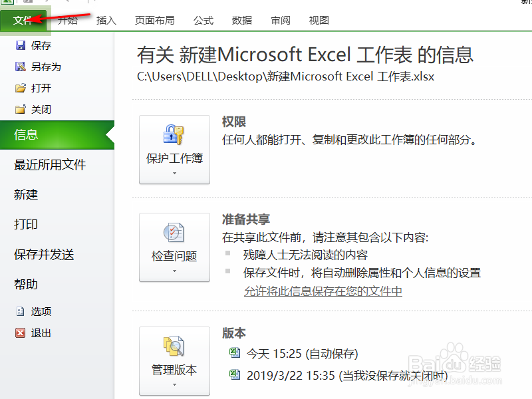532x399 pixels.
Task: Click the 管理版本 button label
Action: [174, 370]
